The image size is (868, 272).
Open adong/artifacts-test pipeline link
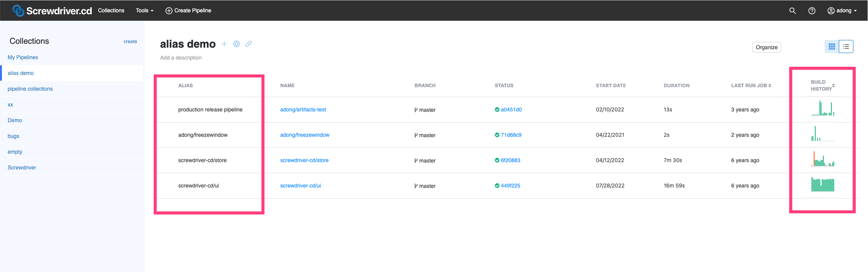[303, 109]
